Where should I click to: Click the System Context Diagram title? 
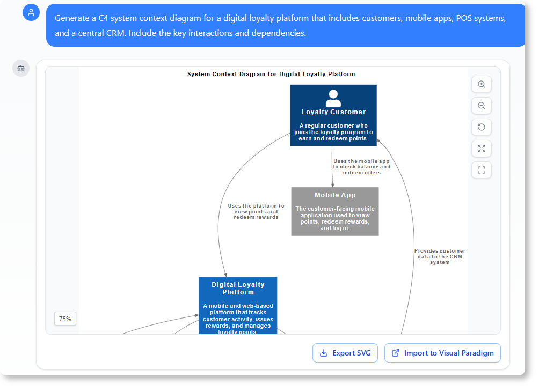point(271,74)
